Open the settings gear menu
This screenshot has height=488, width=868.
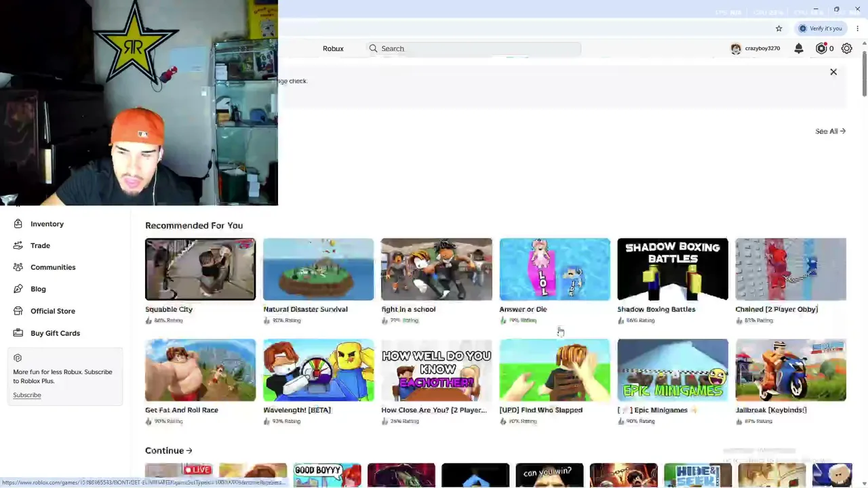tap(847, 48)
